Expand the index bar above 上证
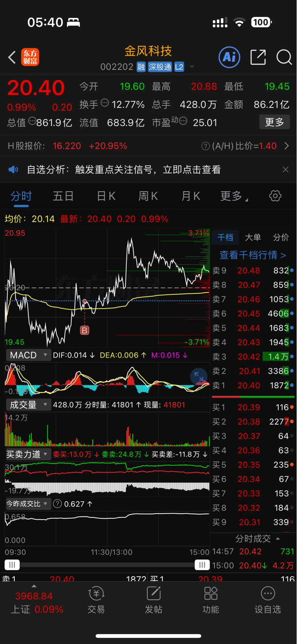This screenshot has height=644, width=297. [x=34, y=586]
